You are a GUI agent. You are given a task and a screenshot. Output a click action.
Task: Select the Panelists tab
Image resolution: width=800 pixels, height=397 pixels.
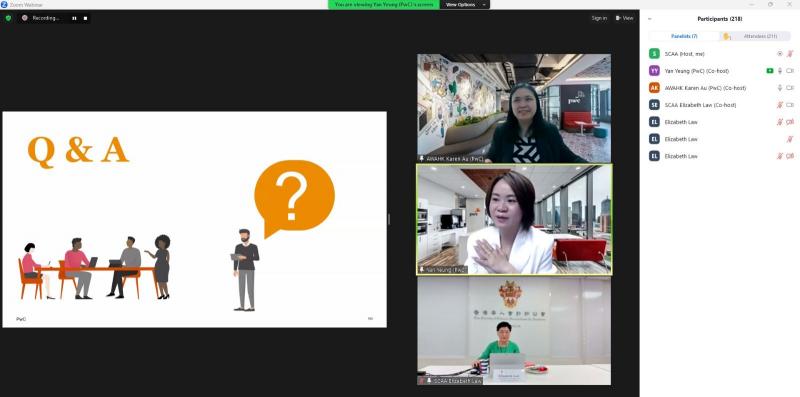pyautogui.click(x=684, y=36)
